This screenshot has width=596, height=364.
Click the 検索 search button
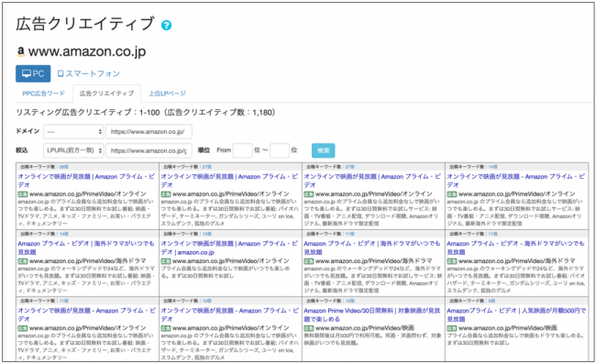coord(323,150)
